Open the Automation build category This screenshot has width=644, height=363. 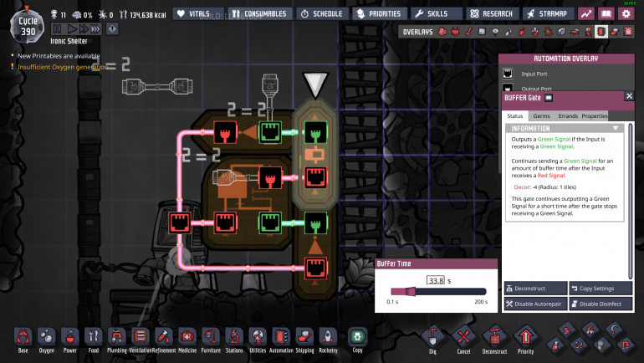[x=281, y=340]
